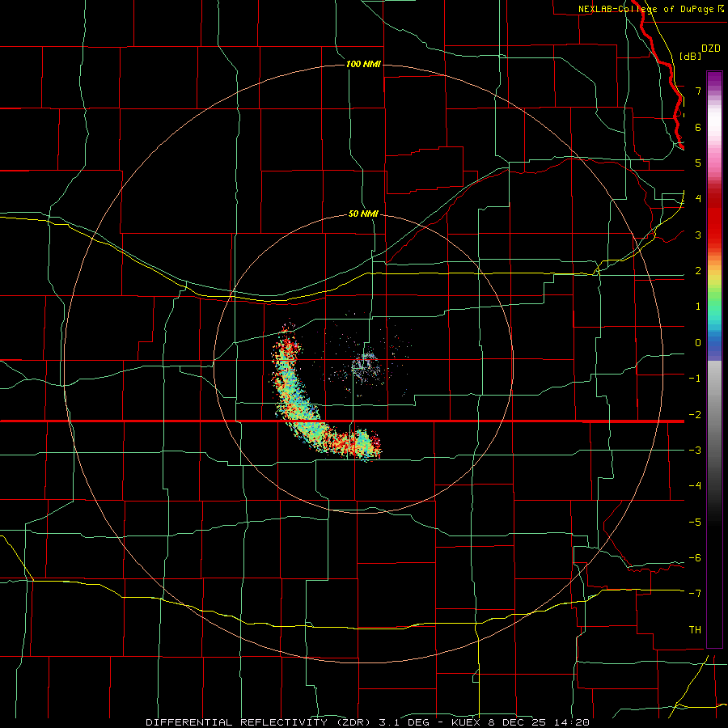Select scale value "5" on the legend
The width and height of the screenshot is (728, 728).
click(698, 163)
